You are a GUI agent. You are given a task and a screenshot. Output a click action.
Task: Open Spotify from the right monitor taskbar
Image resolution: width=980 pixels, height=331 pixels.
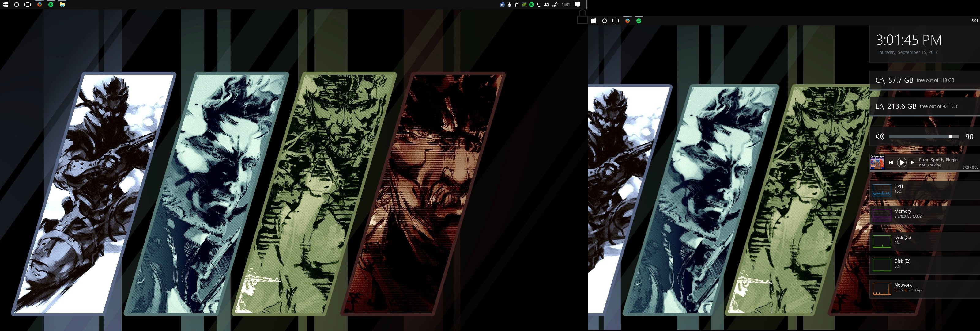pyautogui.click(x=639, y=21)
